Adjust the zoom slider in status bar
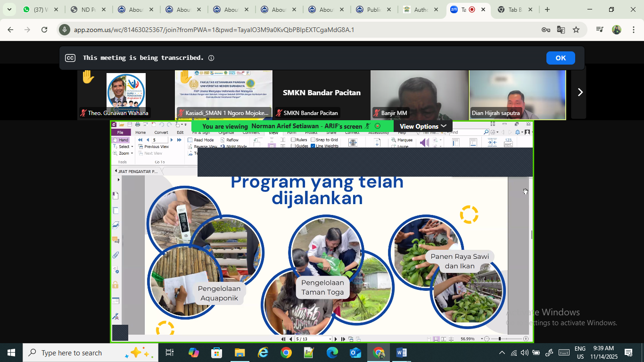This screenshot has width=644, height=362. [x=500, y=339]
